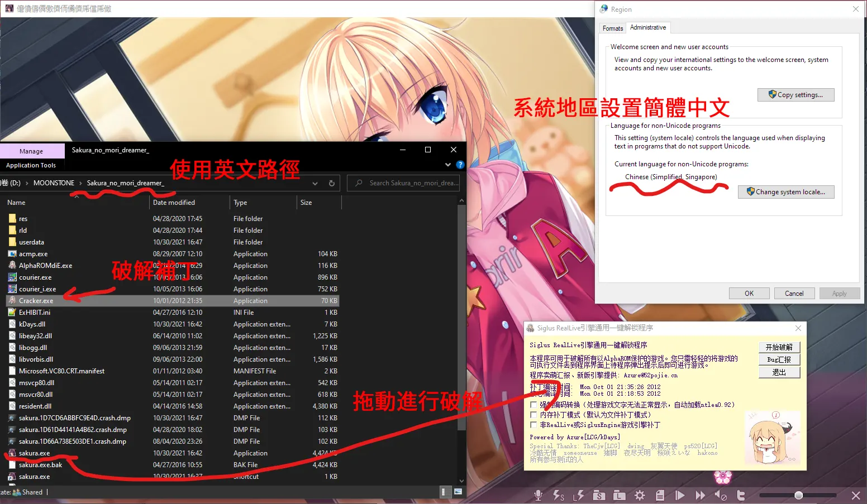Enable the 强制编码转换 checkbox
867x504 pixels.
click(533, 405)
